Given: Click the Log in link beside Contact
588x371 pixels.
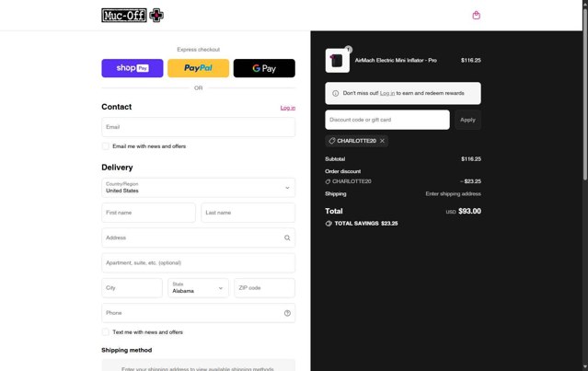Looking at the screenshot, I should point(288,108).
